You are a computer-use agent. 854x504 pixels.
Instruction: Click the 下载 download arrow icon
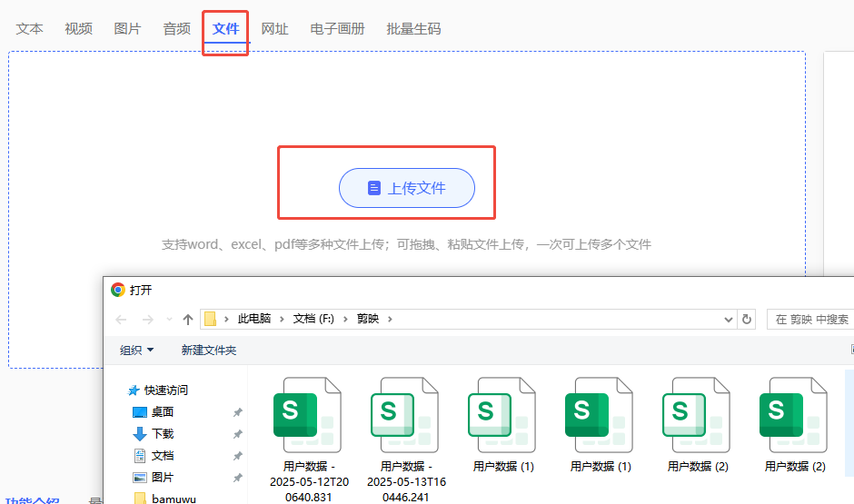[x=140, y=434]
